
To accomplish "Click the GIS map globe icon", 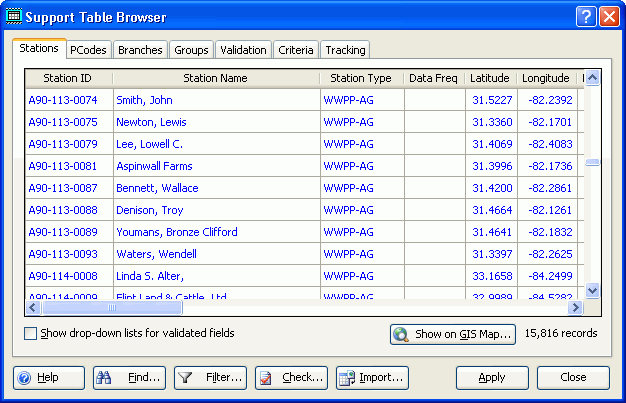I will click(x=402, y=334).
